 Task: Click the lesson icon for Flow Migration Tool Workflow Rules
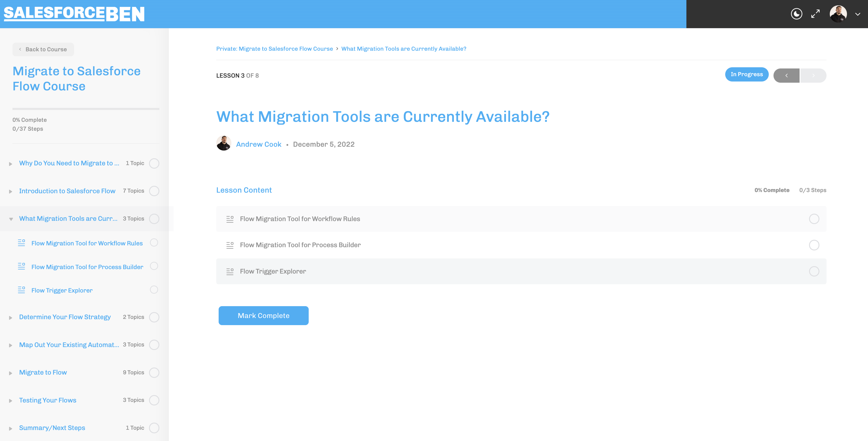point(229,219)
